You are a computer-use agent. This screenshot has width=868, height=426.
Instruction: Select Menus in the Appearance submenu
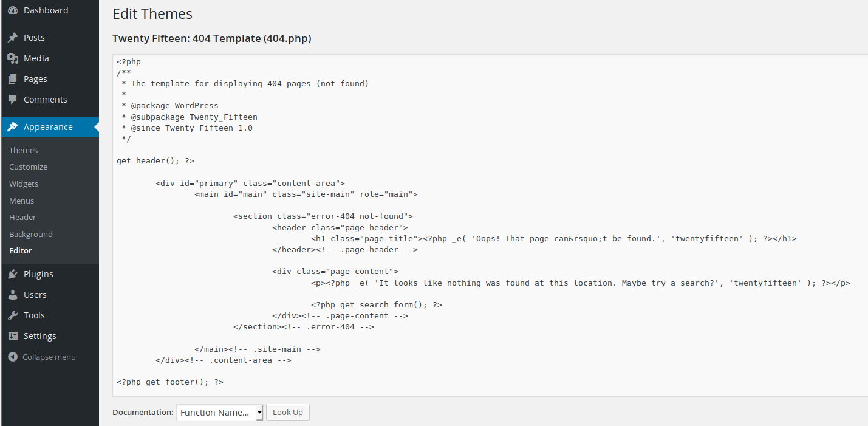point(21,201)
